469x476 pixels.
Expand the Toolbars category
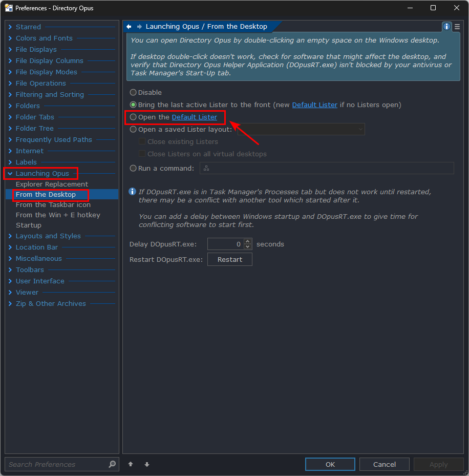point(10,270)
